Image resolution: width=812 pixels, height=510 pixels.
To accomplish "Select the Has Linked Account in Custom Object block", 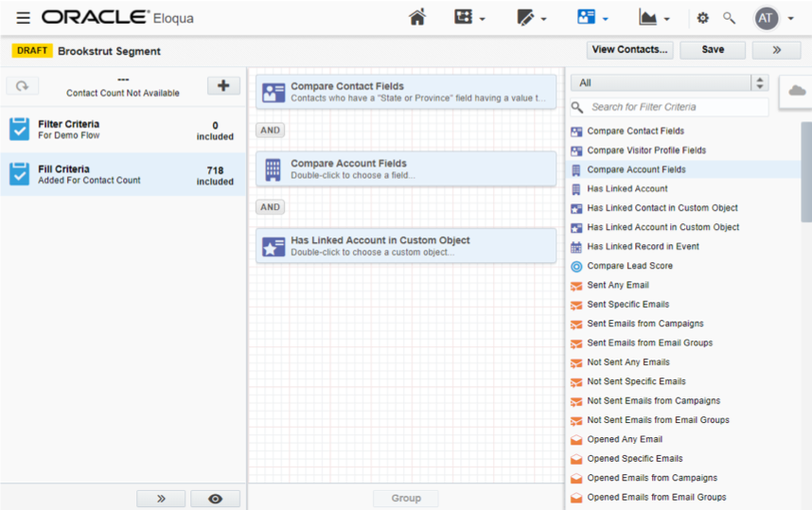I will [x=406, y=246].
